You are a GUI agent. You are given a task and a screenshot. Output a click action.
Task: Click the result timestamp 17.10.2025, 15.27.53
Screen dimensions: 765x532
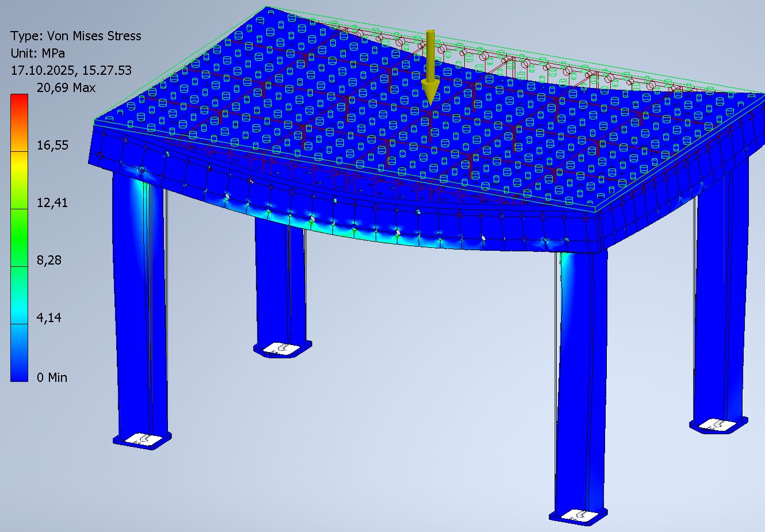tap(71, 70)
